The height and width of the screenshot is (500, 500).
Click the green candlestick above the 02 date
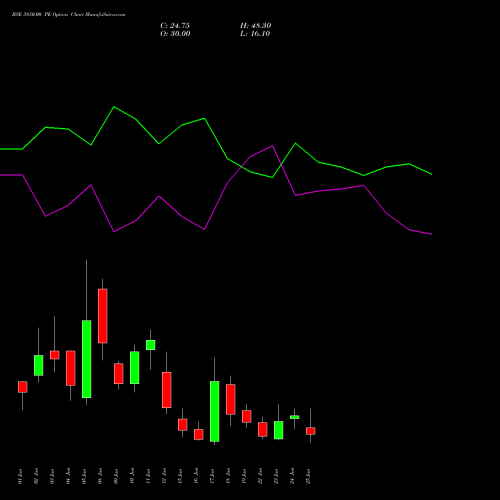pyautogui.click(x=39, y=365)
